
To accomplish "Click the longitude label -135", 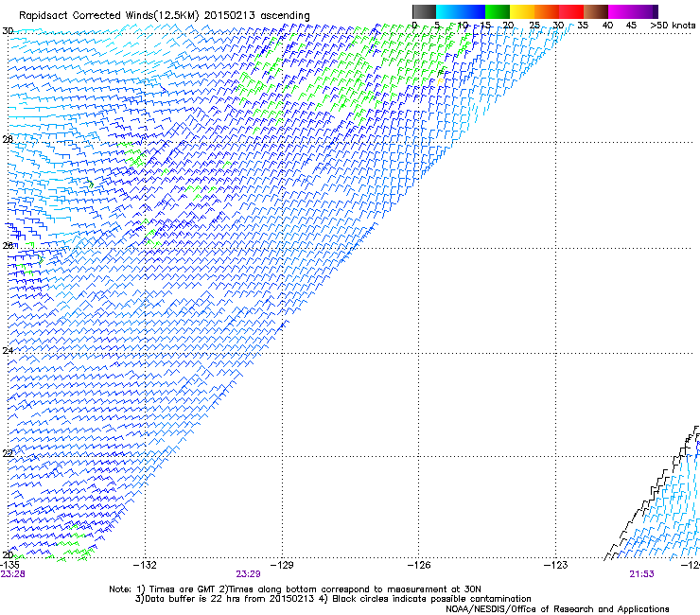I will pyautogui.click(x=9, y=565).
